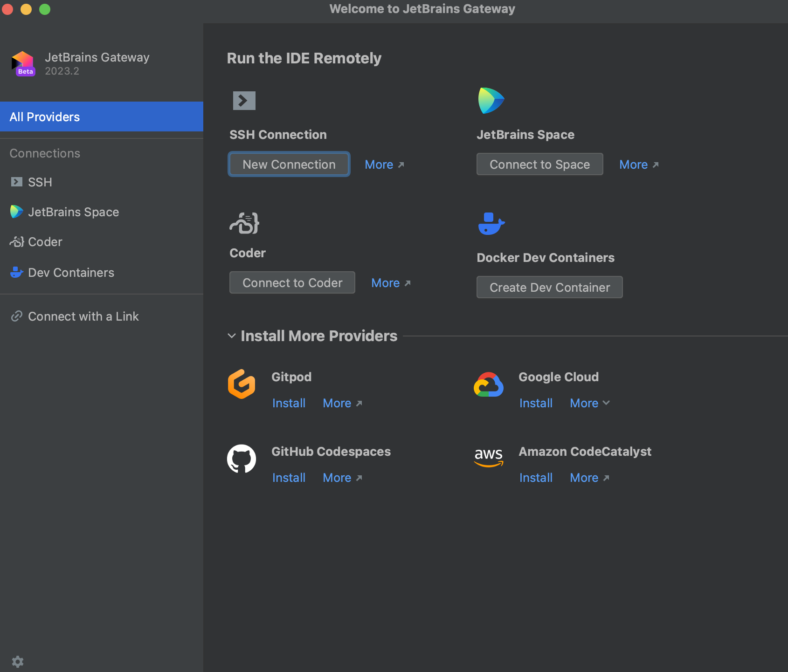Click the Docker whale icon in main panel
The image size is (788, 672).
coord(491,224)
